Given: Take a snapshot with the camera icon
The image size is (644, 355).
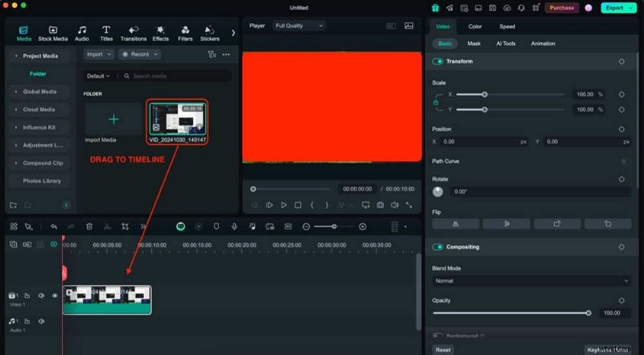Looking at the screenshot, I should [x=378, y=205].
